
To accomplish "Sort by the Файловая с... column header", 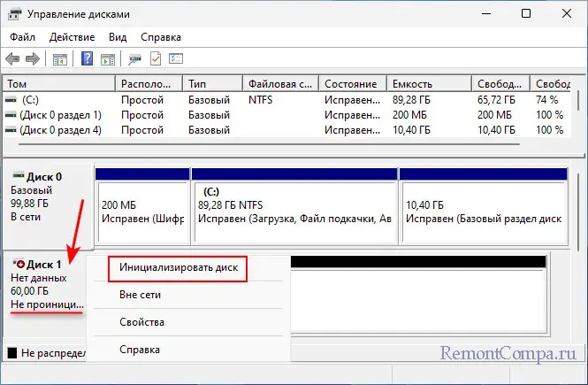I will pyautogui.click(x=281, y=84).
